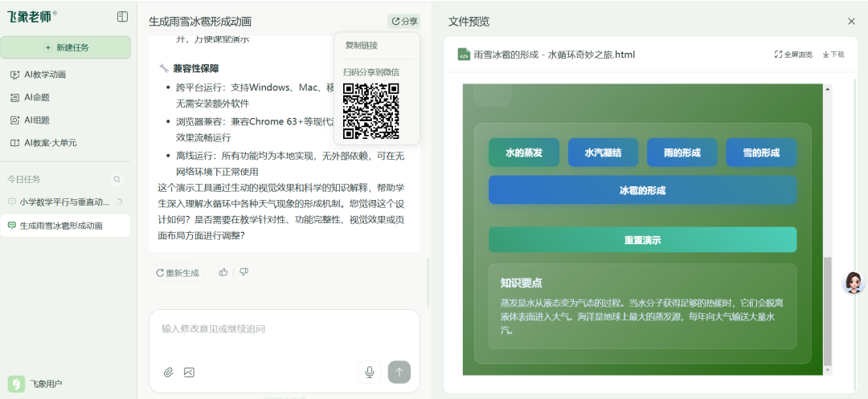
Task: Open AI命题 in sidebar
Action: 31,97
